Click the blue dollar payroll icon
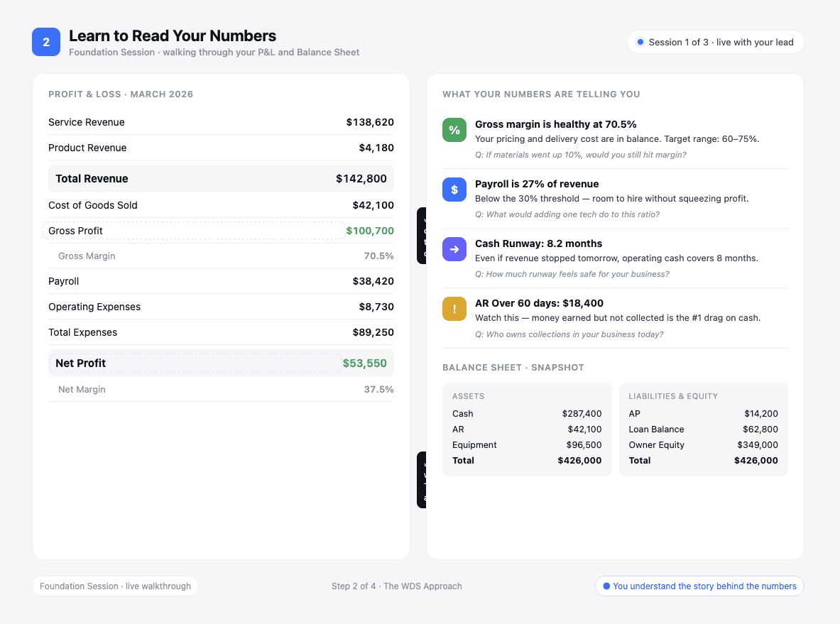The width and height of the screenshot is (840, 624). click(454, 190)
